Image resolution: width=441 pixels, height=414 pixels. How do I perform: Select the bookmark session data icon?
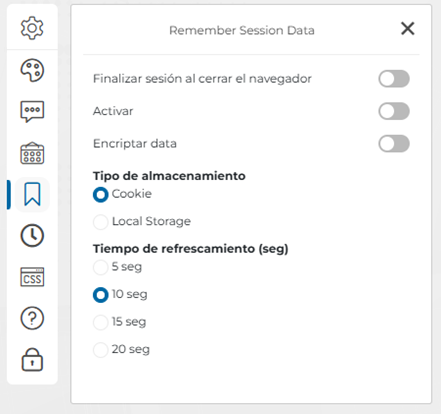(x=32, y=194)
